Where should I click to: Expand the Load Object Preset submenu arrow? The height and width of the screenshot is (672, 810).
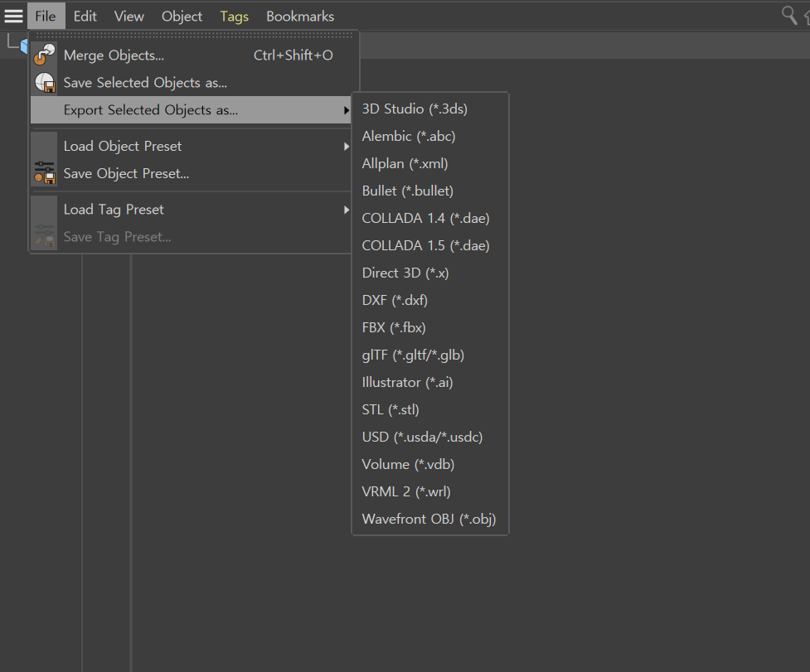pos(346,147)
